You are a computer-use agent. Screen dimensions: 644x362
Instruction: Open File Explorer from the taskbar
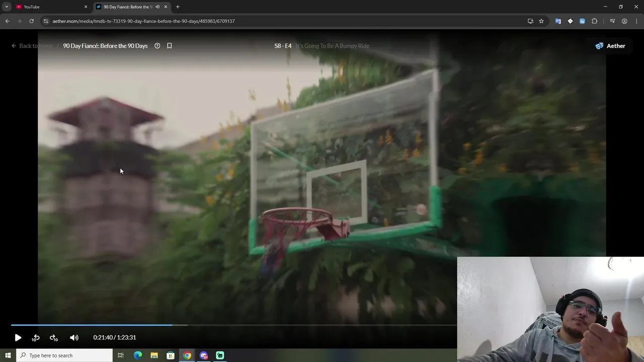point(154,355)
